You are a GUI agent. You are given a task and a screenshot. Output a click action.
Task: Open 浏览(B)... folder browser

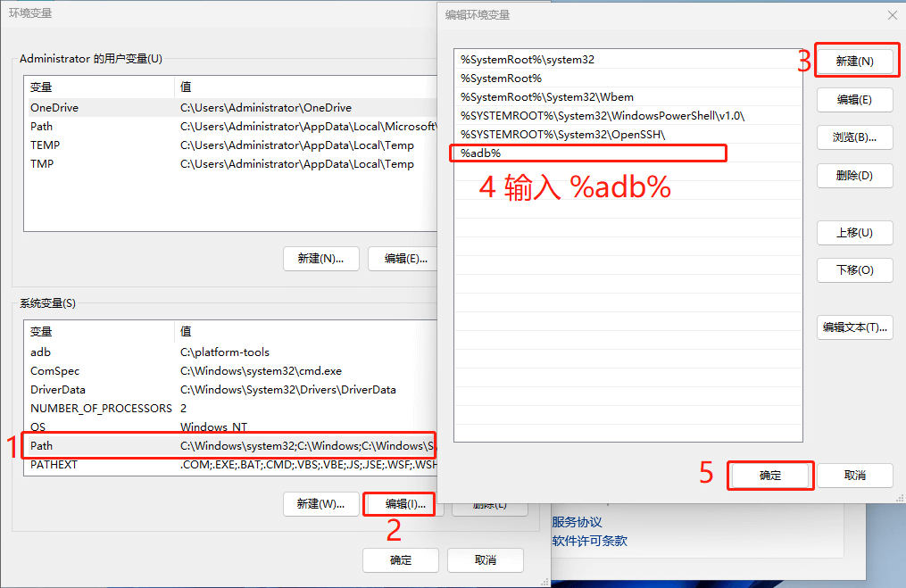click(854, 137)
